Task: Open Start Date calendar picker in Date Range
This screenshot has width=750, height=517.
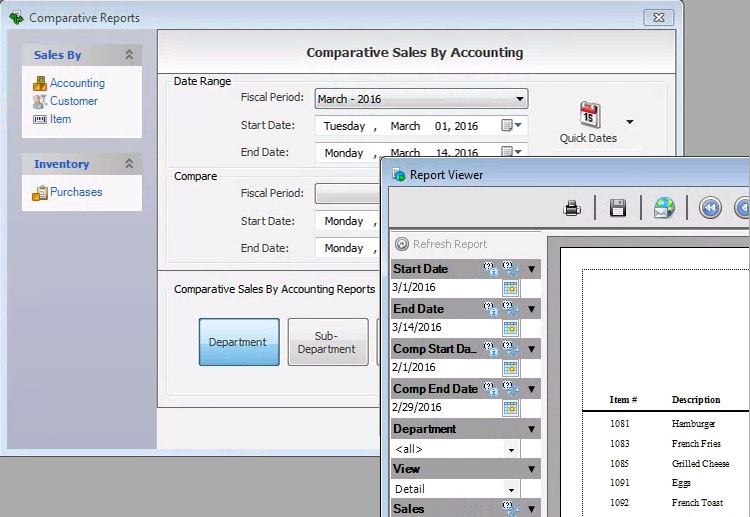Action: click(511, 125)
